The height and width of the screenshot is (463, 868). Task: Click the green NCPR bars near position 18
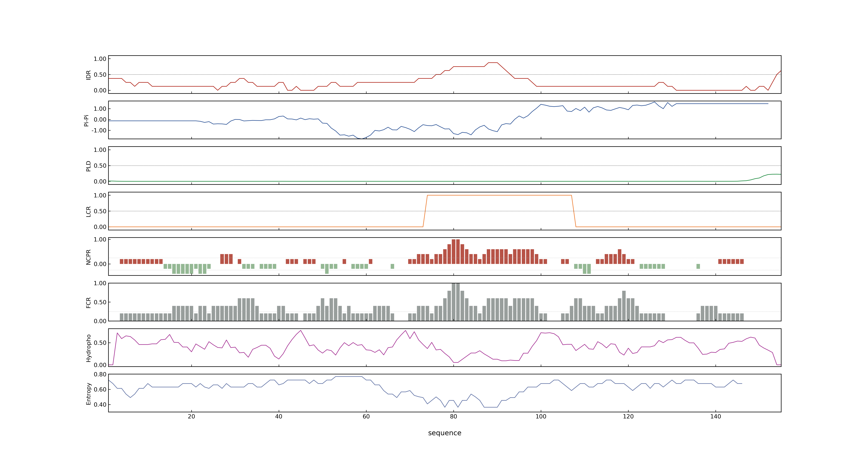183,269
